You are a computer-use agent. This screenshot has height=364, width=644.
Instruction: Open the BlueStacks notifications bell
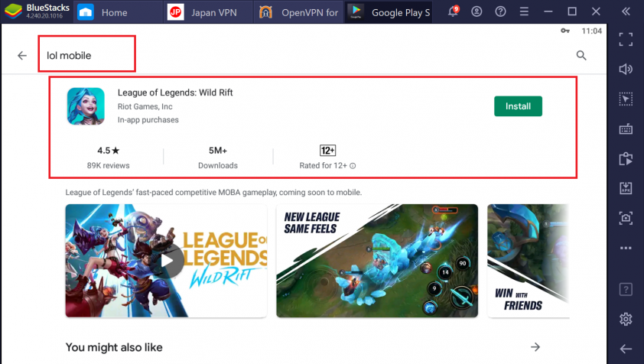(x=453, y=11)
